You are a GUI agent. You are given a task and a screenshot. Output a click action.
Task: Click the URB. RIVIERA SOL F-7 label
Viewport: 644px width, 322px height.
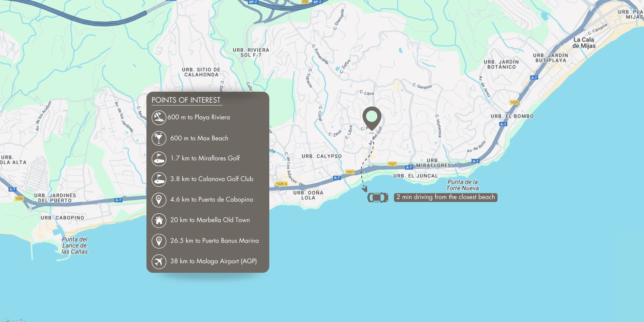[251, 53]
